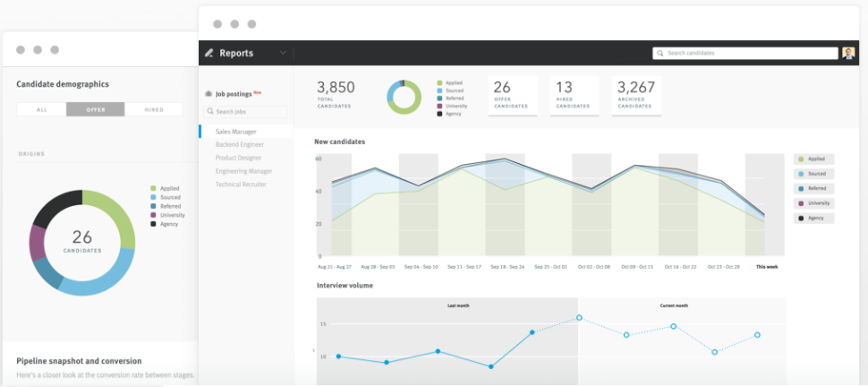This screenshot has height=387, width=868.
Task: Click the small donut chart in Reports header
Action: [x=404, y=97]
